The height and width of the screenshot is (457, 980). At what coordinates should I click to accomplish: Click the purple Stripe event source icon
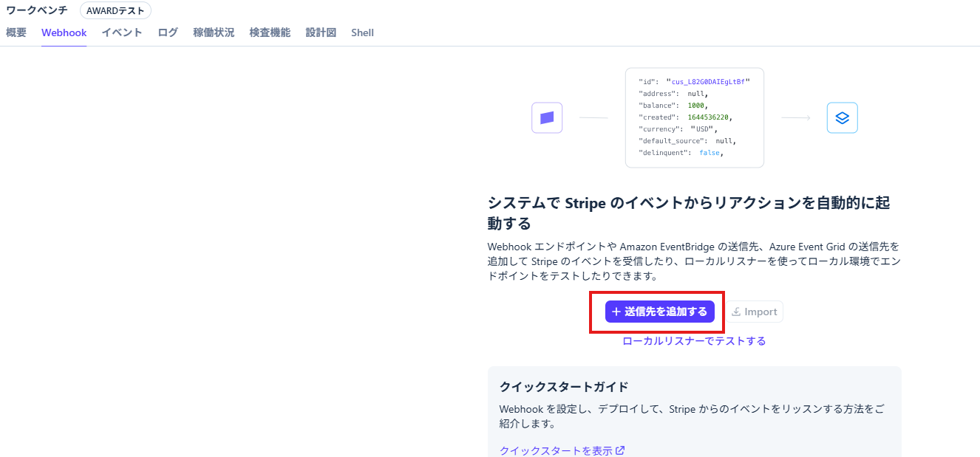[x=547, y=117]
